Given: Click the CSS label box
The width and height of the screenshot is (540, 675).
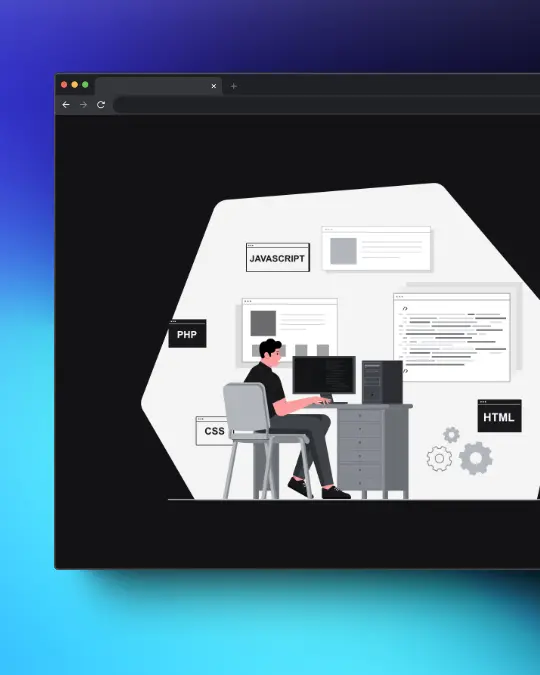Looking at the screenshot, I should tap(213, 430).
